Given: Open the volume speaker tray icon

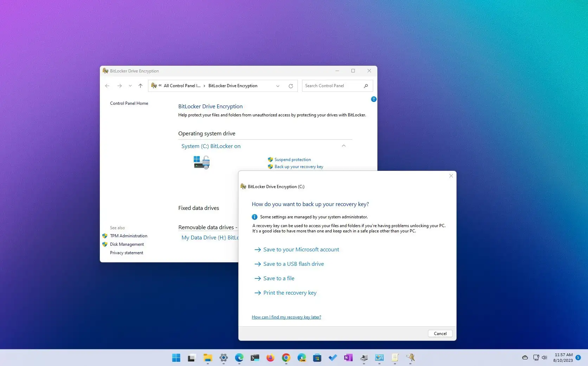Looking at the screenshot, I should 544,358.
